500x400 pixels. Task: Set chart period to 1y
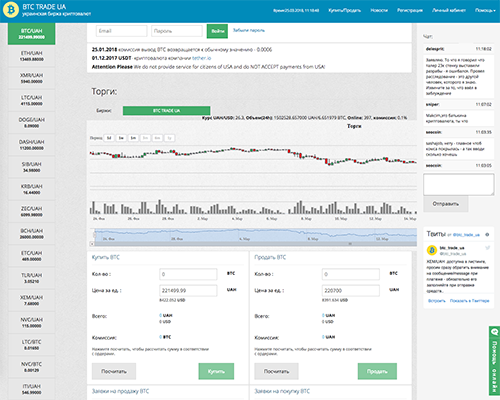(x=169, y=138)
